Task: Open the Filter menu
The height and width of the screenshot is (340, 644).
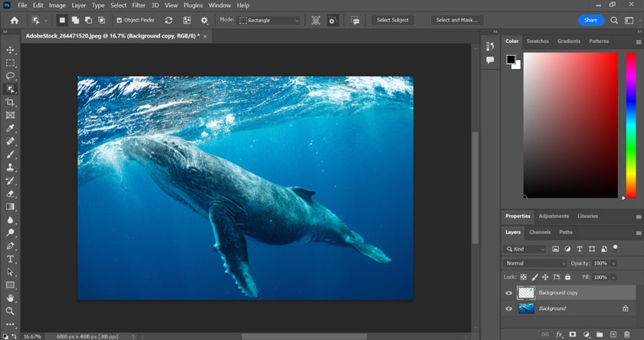Action: pyautogui.click(x=139, y=5)
